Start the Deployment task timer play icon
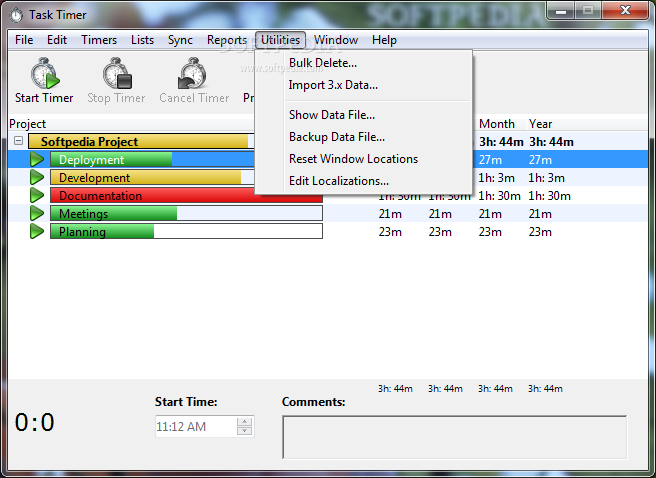656x478 pixels. coord(37,159)
